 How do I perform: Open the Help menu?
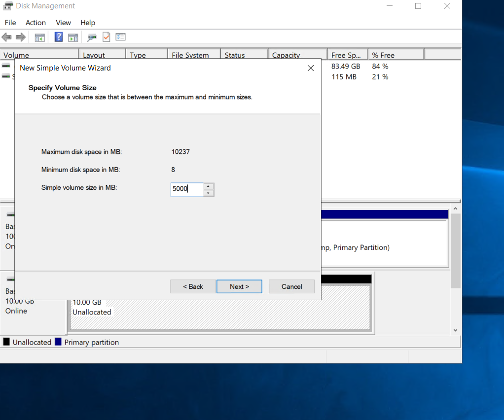point(88,23)
